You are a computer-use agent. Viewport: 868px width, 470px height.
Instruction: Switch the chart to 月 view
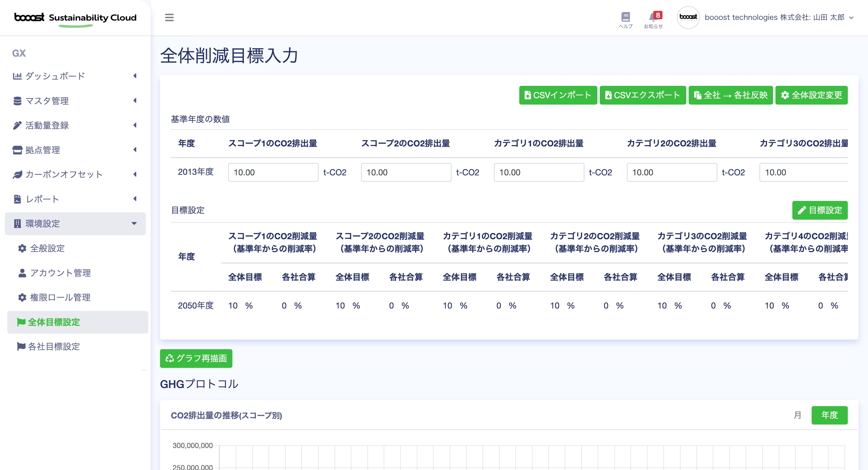(797, 415)
